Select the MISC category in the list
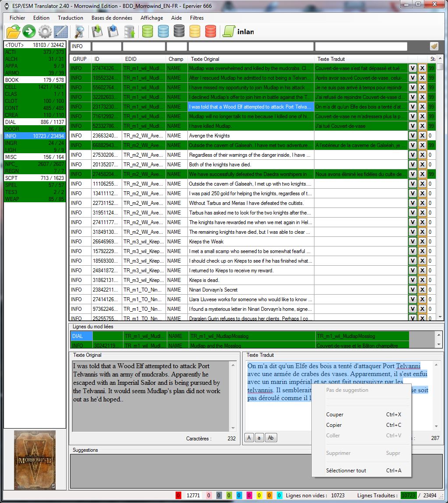448x503 pixels. (x=35, y=157)
